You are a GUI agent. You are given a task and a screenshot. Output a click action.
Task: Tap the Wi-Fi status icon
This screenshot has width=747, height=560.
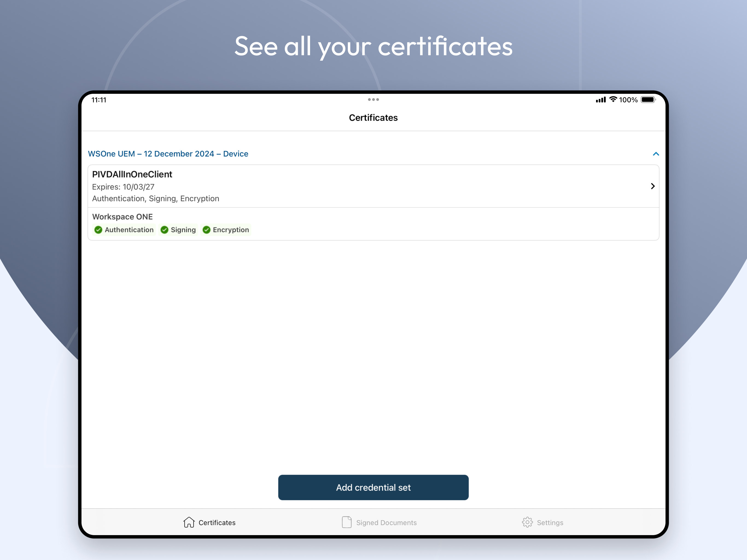[x=613, y=100]
